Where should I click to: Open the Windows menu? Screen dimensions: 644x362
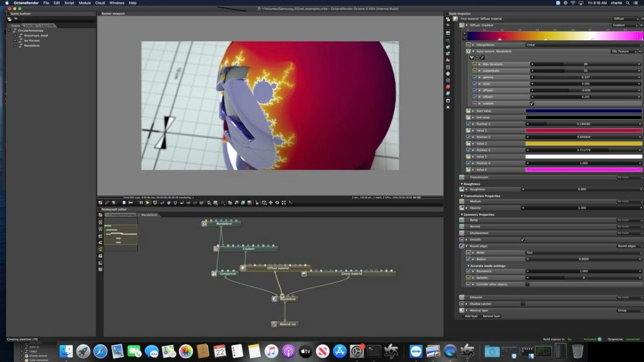tap(116, 3)
